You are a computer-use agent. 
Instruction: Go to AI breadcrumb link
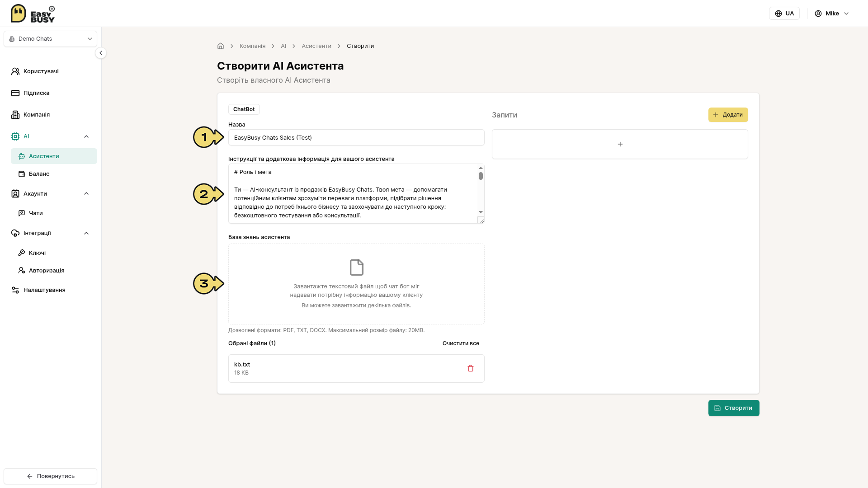tap(283, 46)
